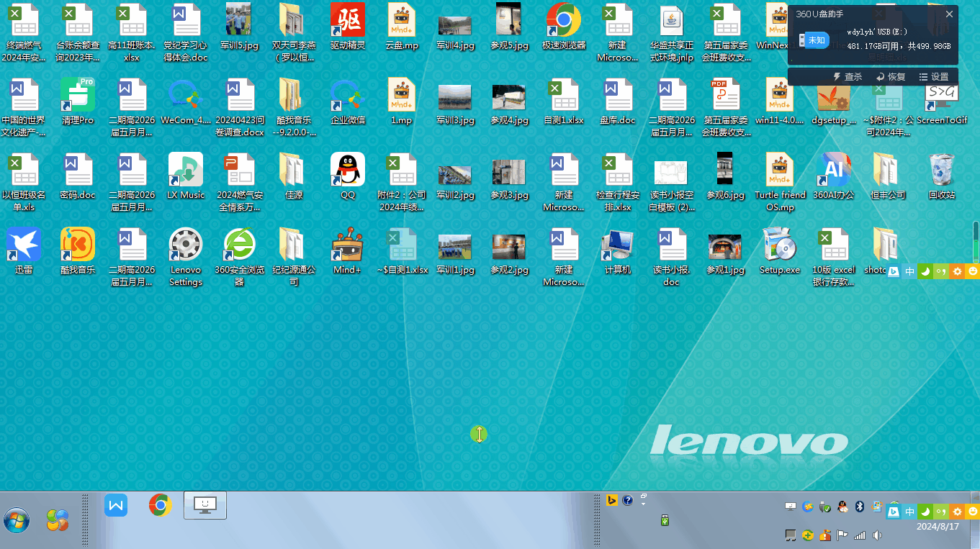Image resolution: width=980 pixels, height=549 pixels.
Task: Launch the 极速浏览器 shortcut
Action: (564, 27)
